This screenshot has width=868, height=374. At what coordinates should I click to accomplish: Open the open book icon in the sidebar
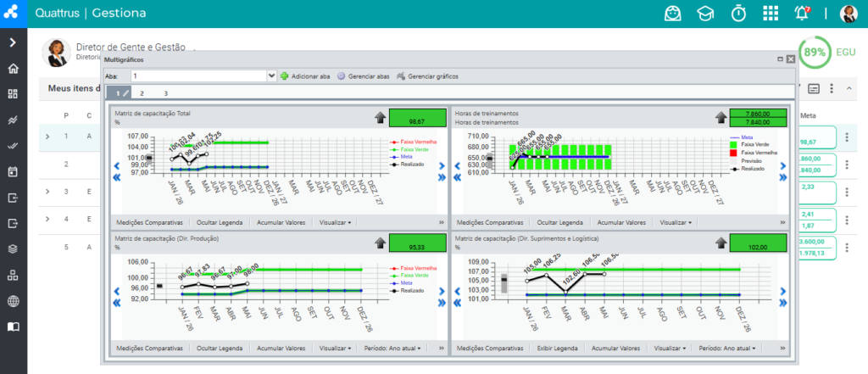(x=14, y=327)
